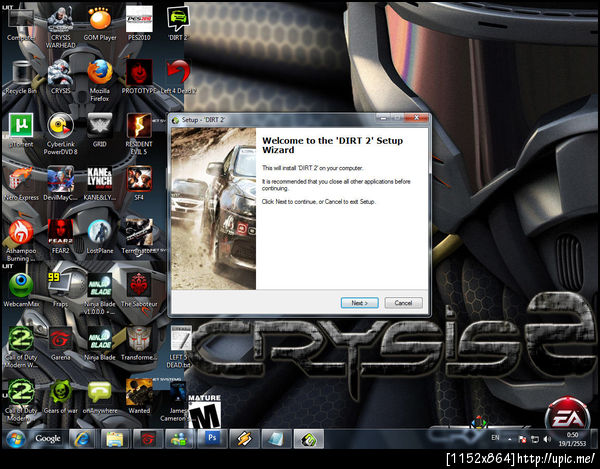Click Next in the DIRT 2 setup wizard

pos(359,303)
